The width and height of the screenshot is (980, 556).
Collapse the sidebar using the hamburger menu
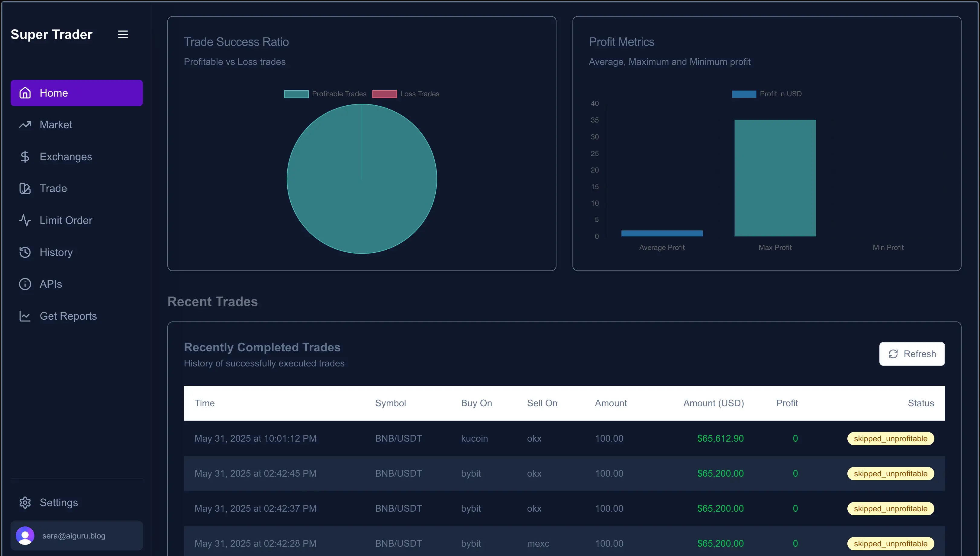point(123,34)
